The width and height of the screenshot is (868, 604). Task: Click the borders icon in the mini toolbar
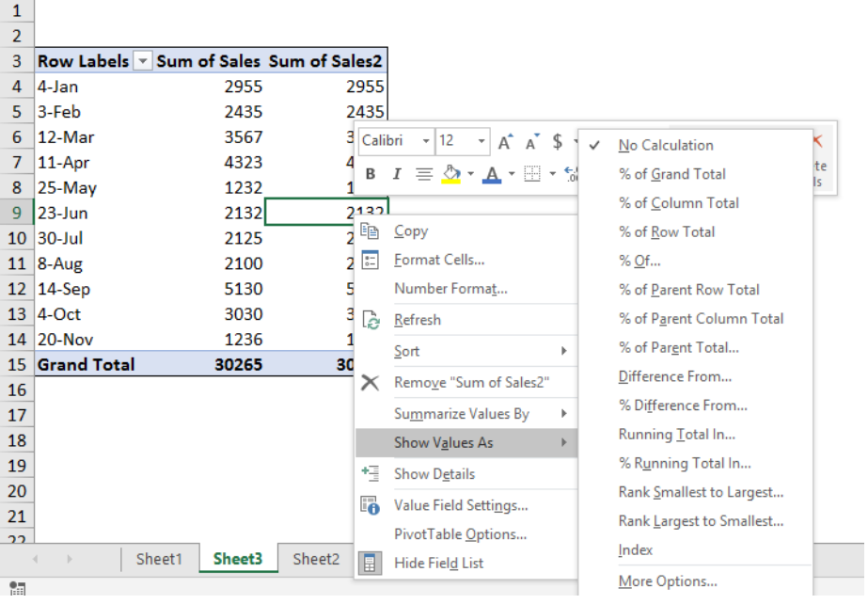[x=532, y=174]
